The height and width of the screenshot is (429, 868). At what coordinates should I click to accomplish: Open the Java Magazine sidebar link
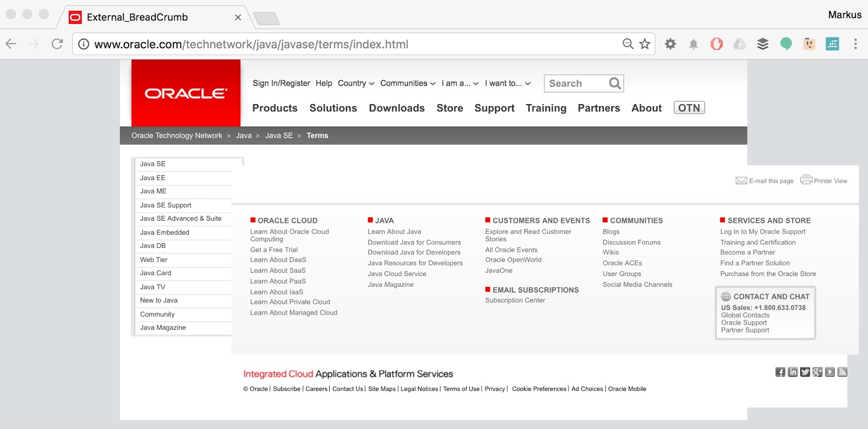tap(163, 328)
